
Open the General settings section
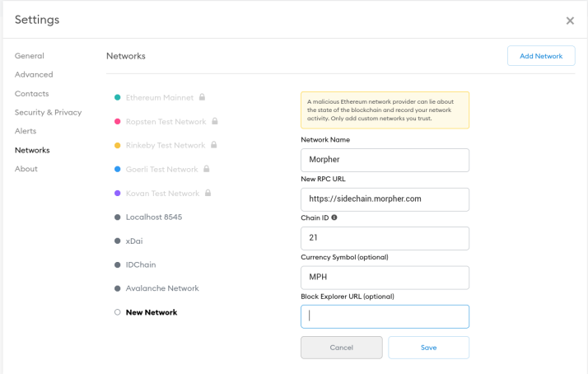pos(30,56)
